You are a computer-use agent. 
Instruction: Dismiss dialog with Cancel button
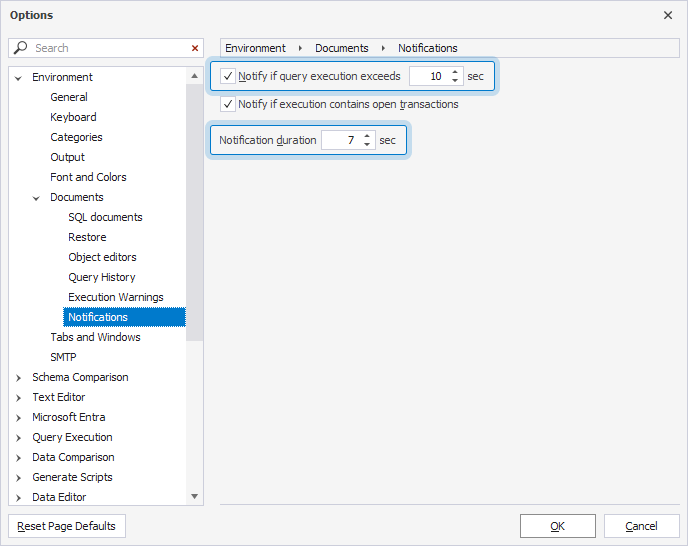[641, 526]
